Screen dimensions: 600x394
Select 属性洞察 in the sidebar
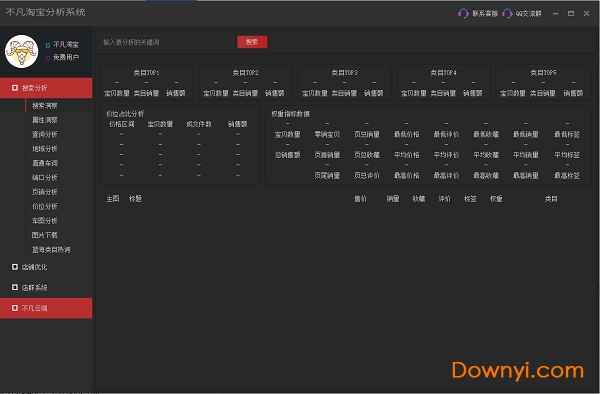point(45,120)
